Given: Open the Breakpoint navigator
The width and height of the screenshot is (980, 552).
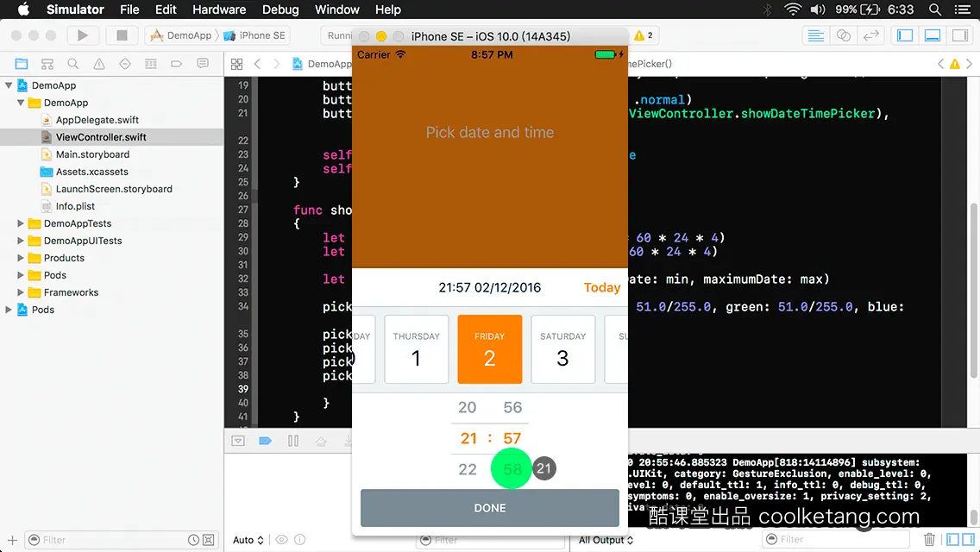Looking at the screenshot, I should coord(177,64).
